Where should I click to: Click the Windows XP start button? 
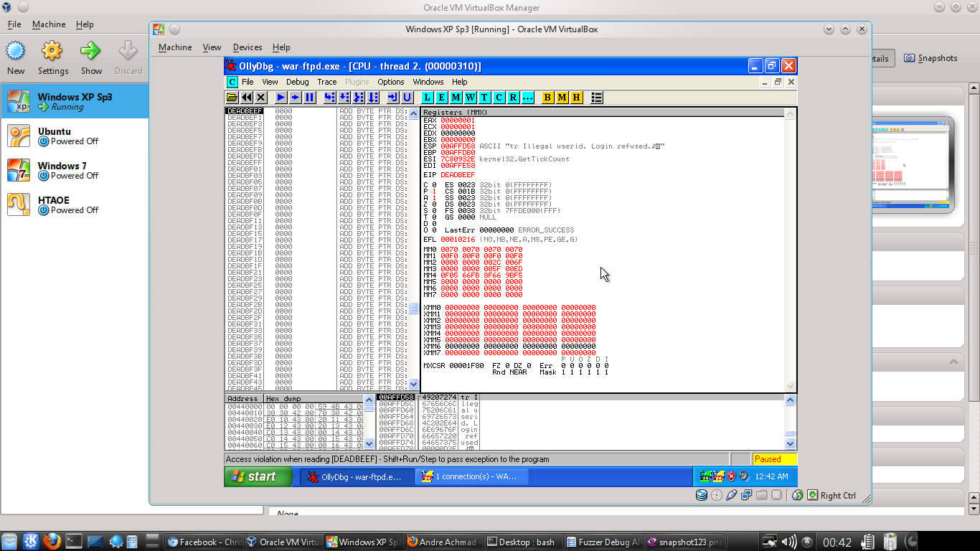pos(258,476)
